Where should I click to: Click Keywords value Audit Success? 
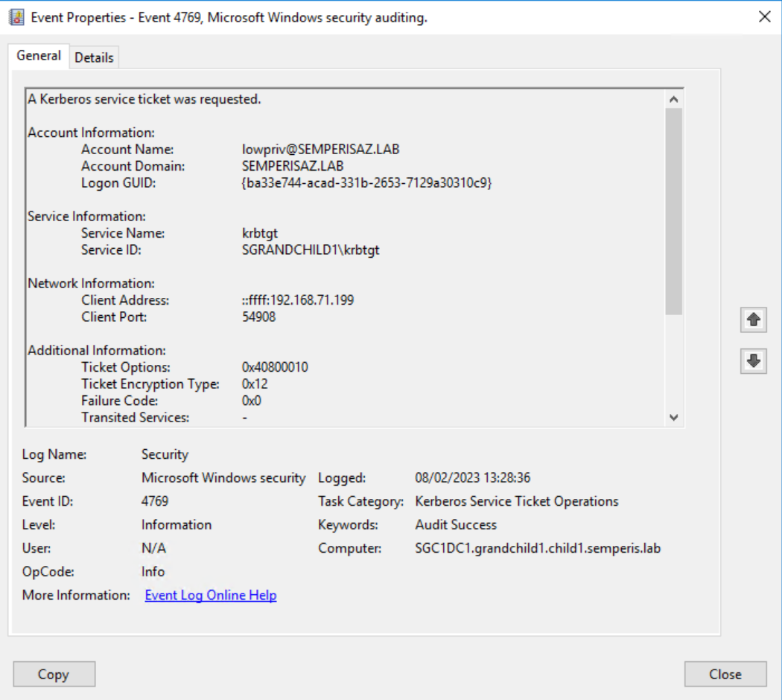456,524
